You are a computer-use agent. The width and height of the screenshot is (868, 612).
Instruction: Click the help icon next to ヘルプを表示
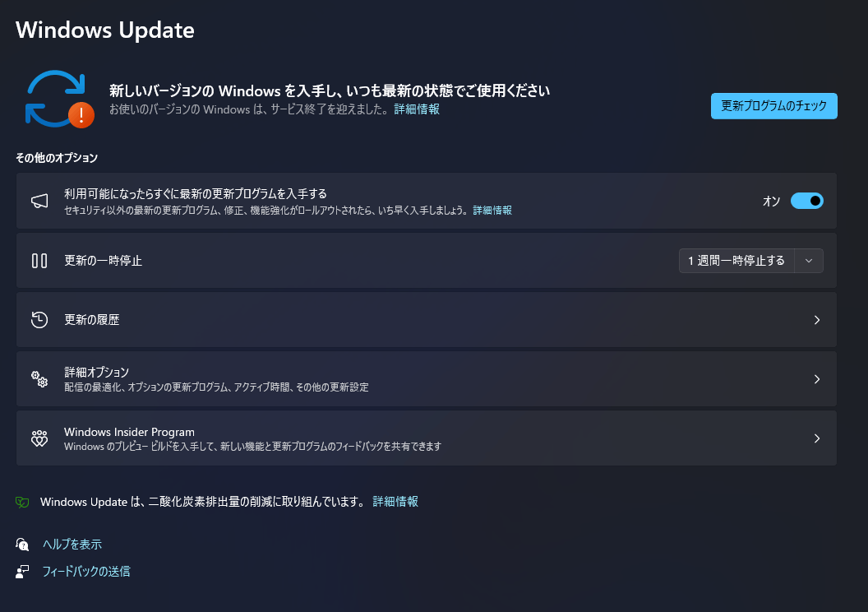[x=22, y=545]
